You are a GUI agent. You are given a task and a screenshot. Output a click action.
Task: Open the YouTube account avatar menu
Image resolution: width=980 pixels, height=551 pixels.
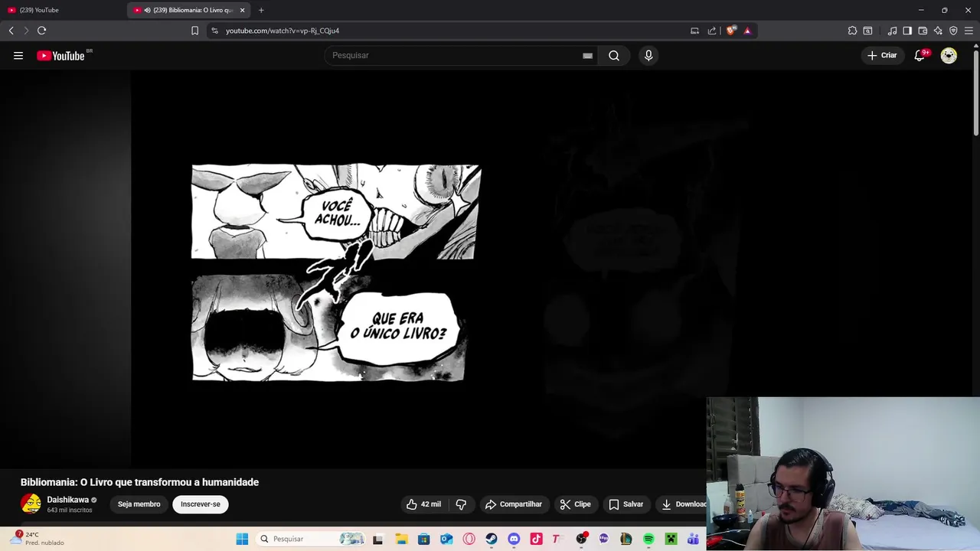[x=949, y=55]
